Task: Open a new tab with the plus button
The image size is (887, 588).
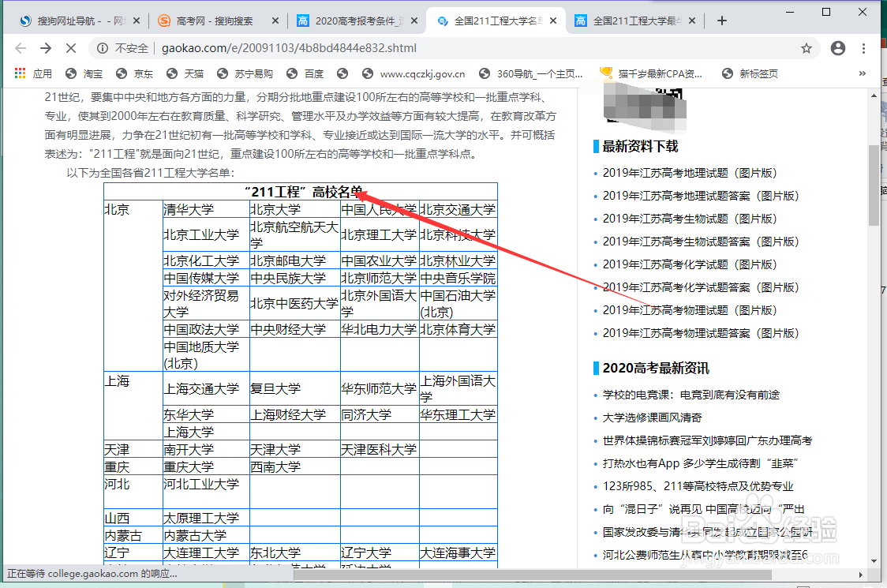Action: click(721, 21)
